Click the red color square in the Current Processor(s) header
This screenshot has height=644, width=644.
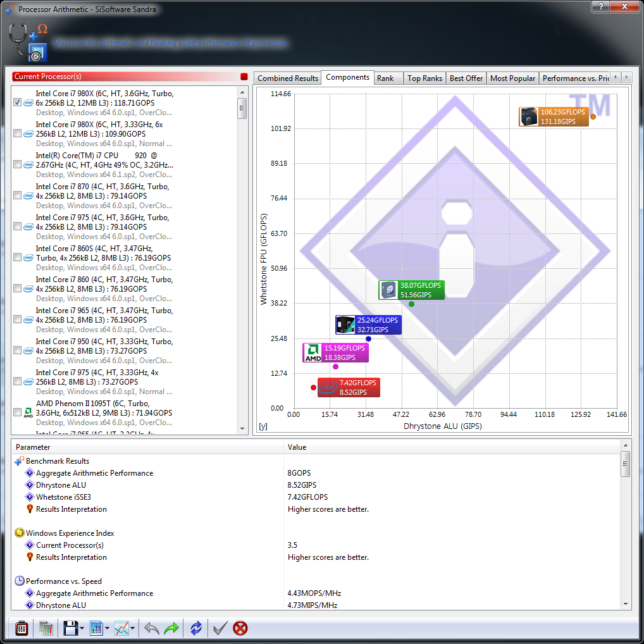[244, 77]
